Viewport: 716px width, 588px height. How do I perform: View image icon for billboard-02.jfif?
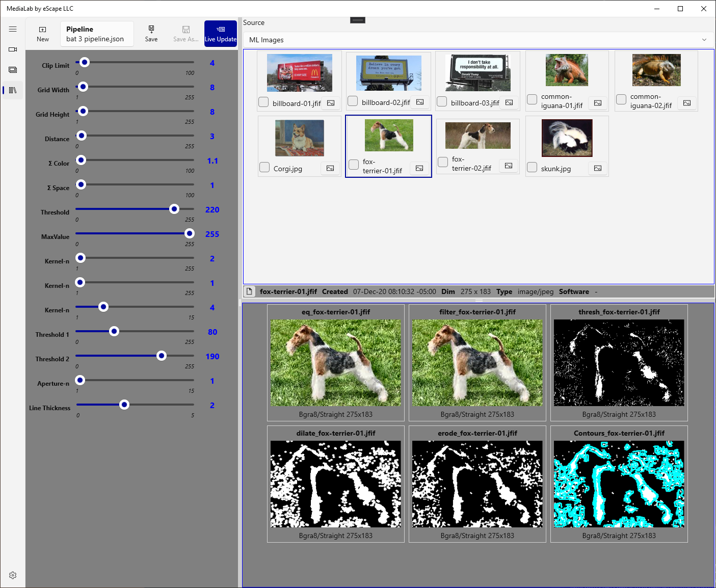[x=420, y=102]
